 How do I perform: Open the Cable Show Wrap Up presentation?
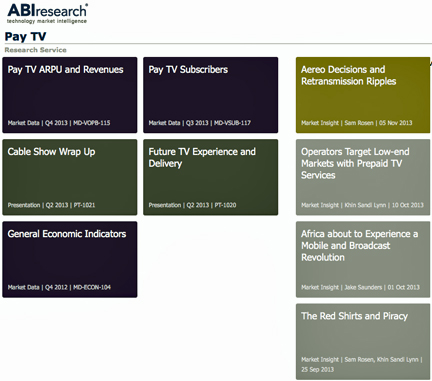click(x=70, y=177)
